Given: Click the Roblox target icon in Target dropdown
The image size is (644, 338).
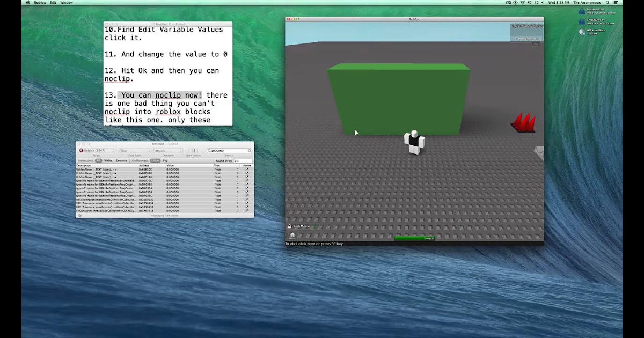Looking at the screenshot, I should click(81, 151).
